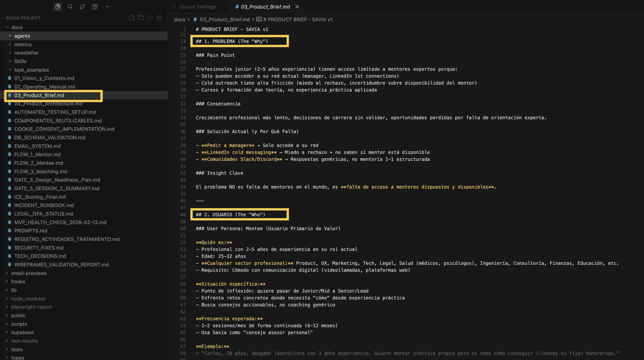Click the New File icon
This screenshot has height=360, width=644.
(132, 18)
